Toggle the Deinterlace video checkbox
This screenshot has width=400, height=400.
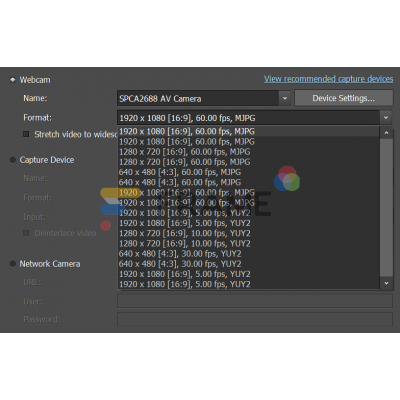pyautogui.click(x=26, y=233)
